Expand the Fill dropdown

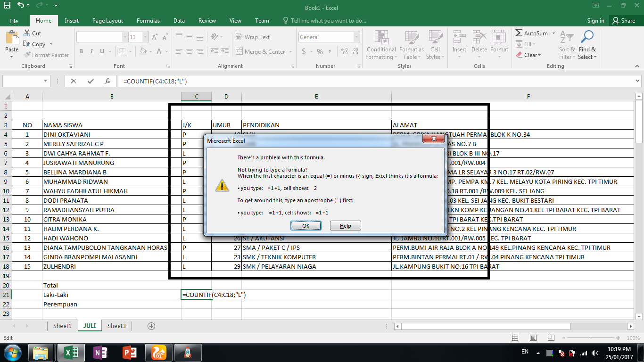[534, 44]
